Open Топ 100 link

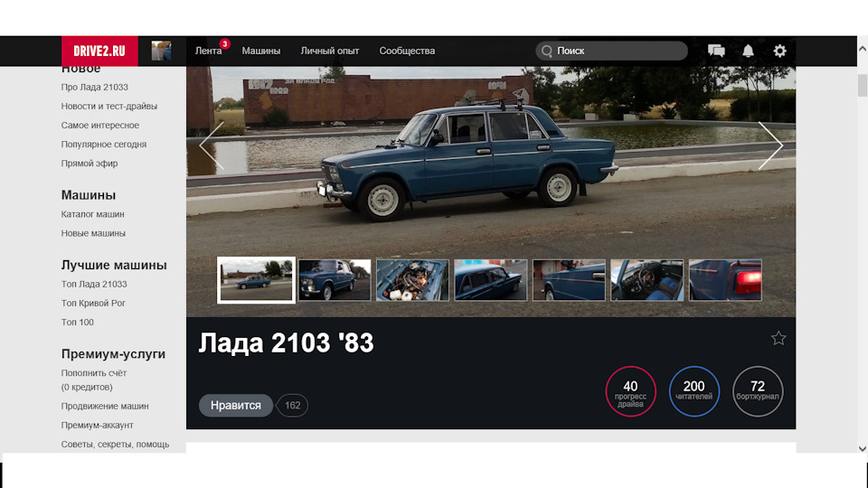tap(78, 322)
